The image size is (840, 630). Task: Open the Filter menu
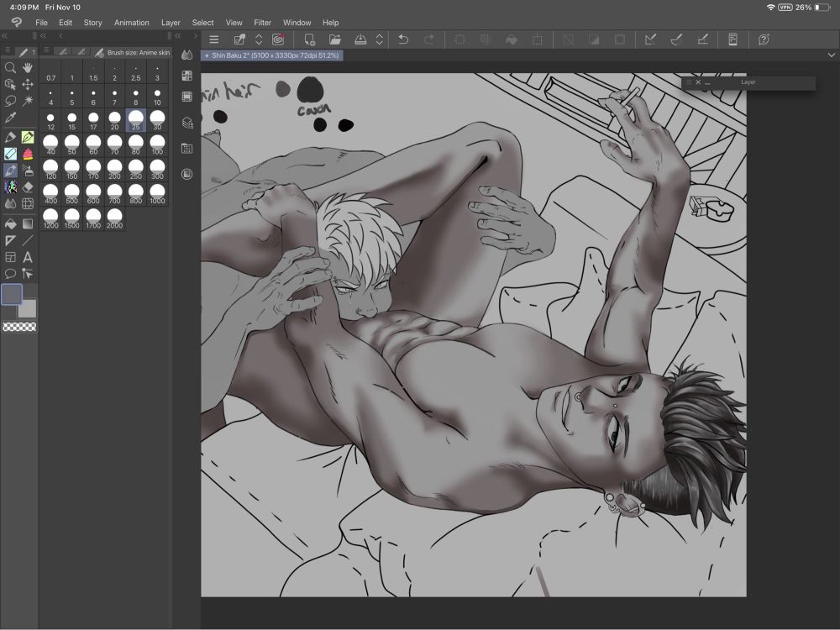262,23
